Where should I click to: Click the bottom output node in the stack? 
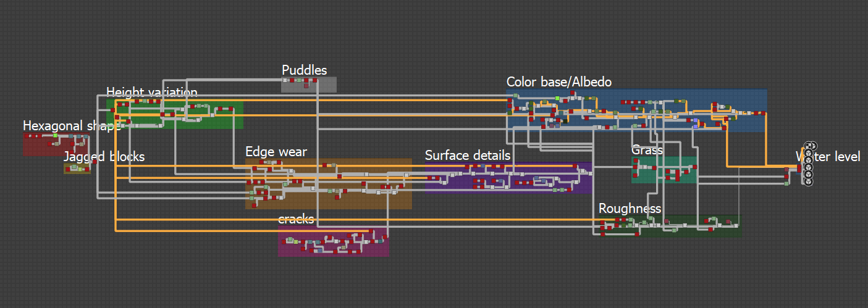808,182
